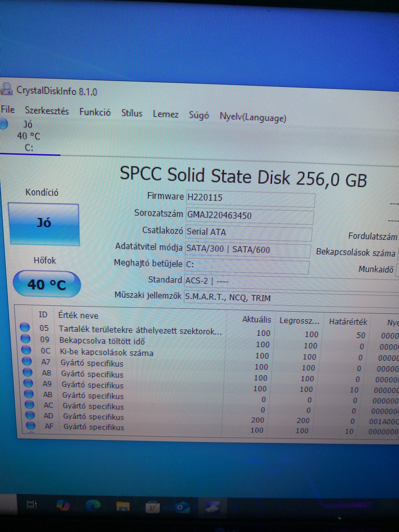This screenshot has height=532, width=399.
Task: Click the Standard field ACS-2
Action: point(291,282)
